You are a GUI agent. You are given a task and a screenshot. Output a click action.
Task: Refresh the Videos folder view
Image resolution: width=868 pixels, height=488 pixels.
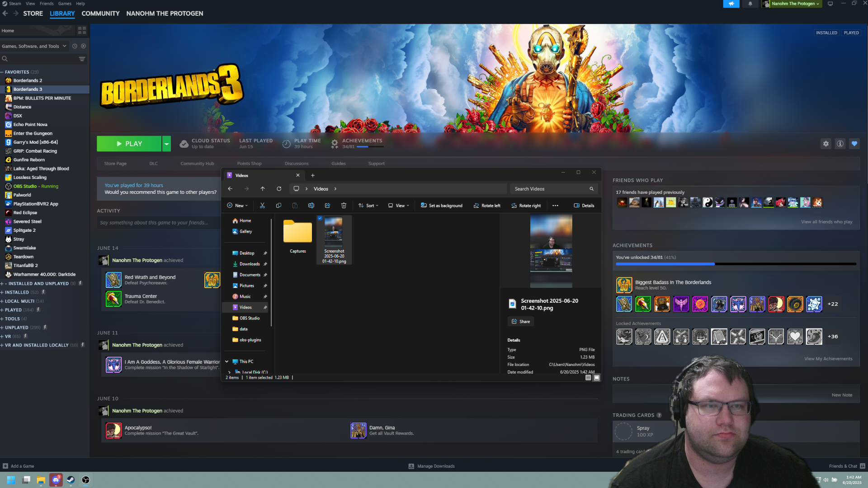[279, 189]
